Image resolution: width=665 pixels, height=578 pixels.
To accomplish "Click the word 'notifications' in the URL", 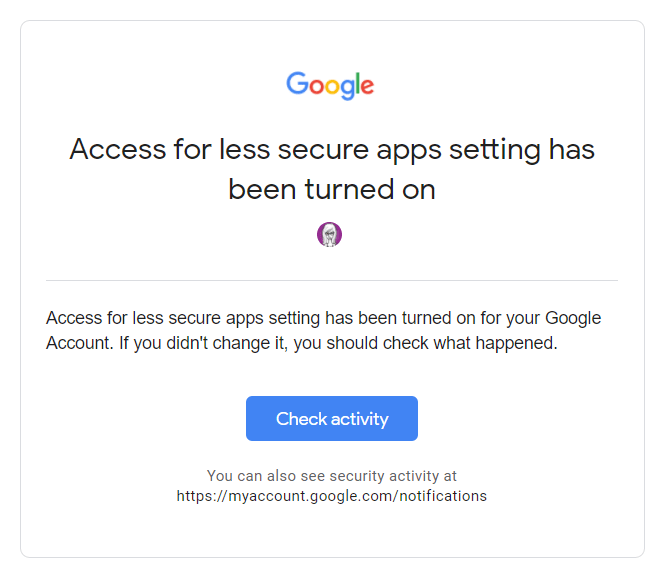I will (x=442, y=496).
